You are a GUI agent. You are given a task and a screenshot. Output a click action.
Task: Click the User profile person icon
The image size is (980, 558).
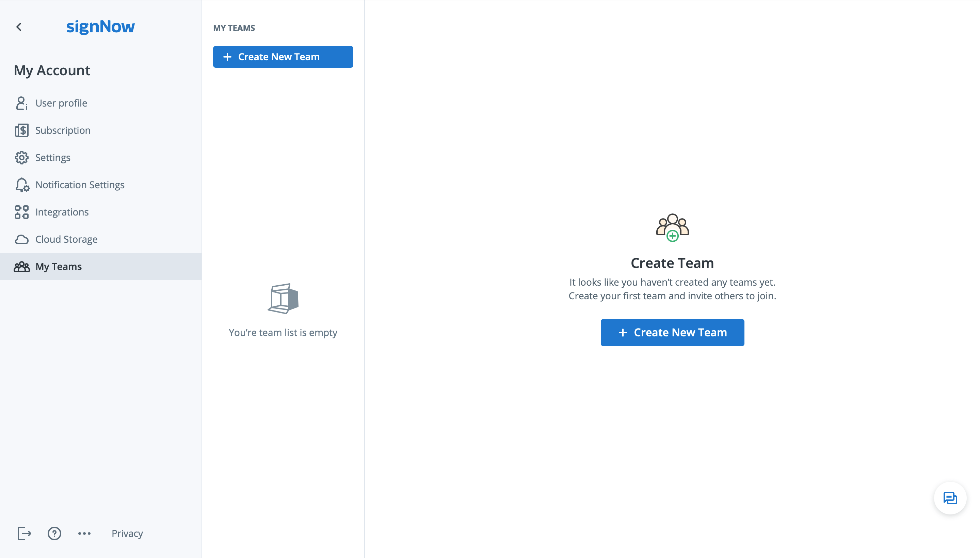click(21, 103)
